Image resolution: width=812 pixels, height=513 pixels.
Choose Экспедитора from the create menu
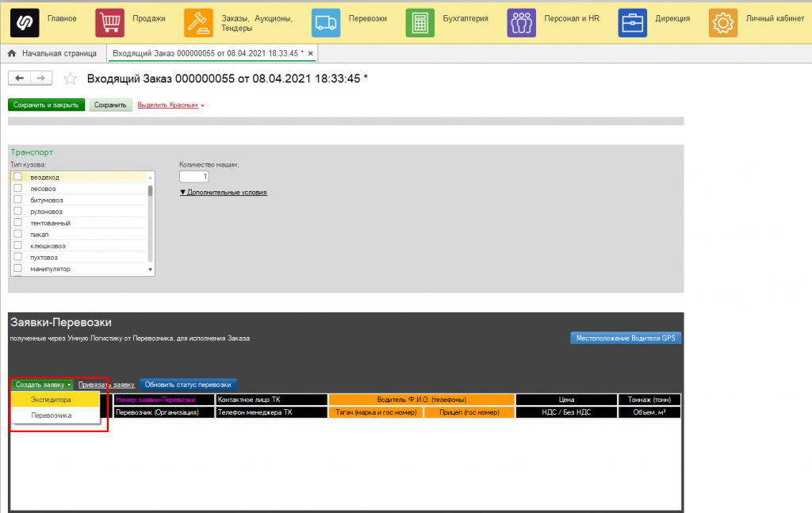(56, 400)
